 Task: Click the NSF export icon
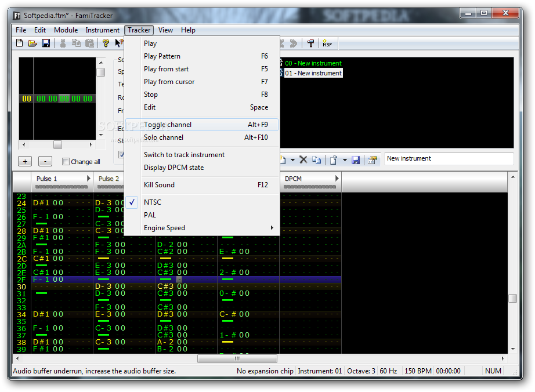[327, 43]
